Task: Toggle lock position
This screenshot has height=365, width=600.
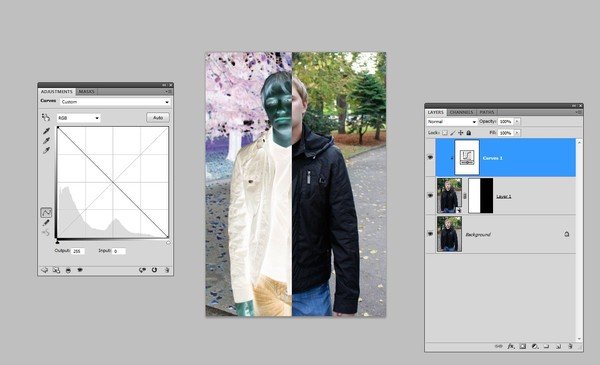Action: point(461,133)
